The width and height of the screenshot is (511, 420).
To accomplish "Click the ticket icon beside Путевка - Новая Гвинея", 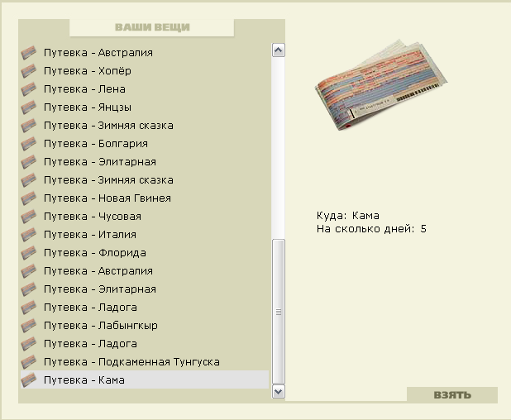I will 29,198.
